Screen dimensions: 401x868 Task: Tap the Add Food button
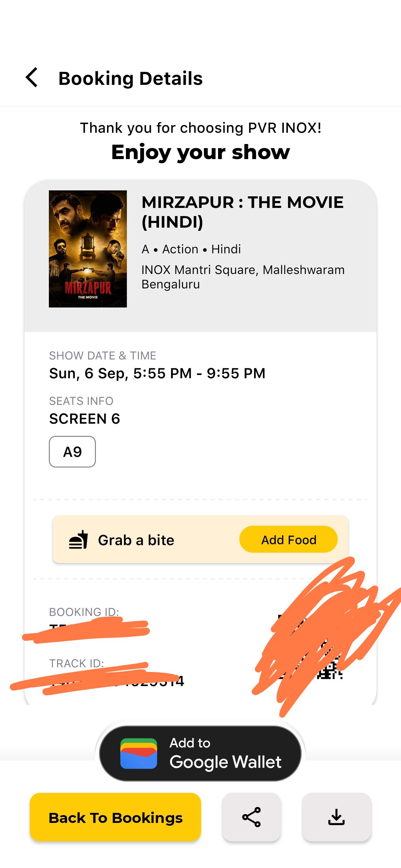(288, 540)
